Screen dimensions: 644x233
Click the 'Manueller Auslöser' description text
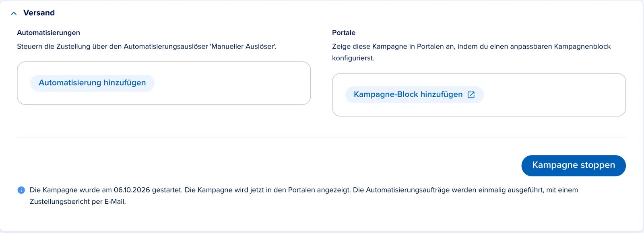(x=147, y=47)
